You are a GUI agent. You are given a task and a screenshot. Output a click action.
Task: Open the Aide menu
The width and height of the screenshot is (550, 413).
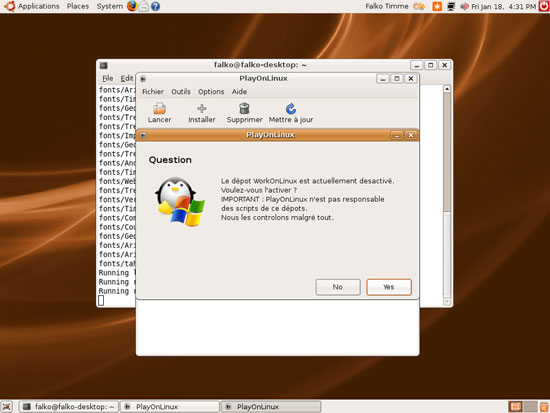tap(239, 92)
